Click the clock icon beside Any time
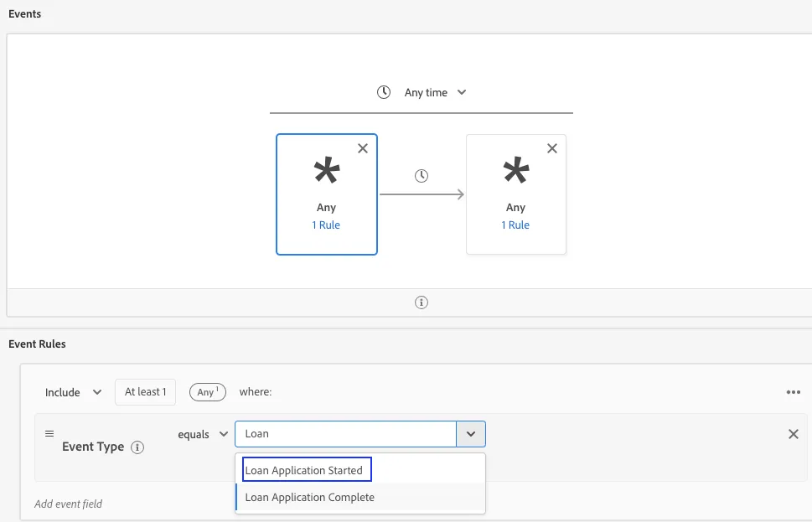Viewport: 812px width, 522px height. click(383, 92)
